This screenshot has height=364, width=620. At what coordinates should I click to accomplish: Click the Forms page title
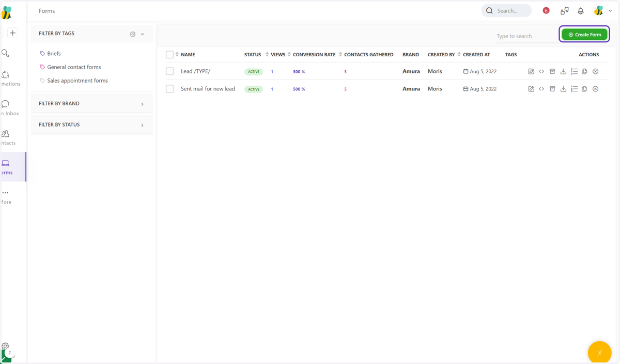[x=47, y=11]
